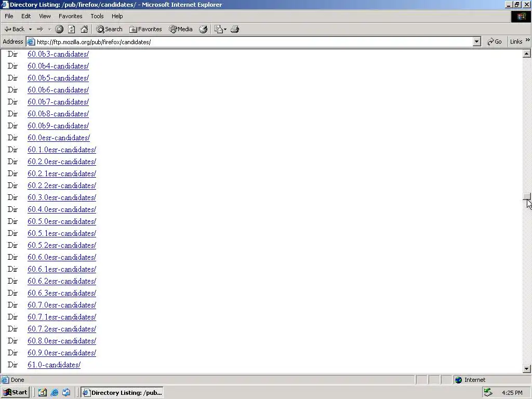Open the 60.6.2esr-candidates/ link
Screen dimensions: 532x399
[62, 281]
